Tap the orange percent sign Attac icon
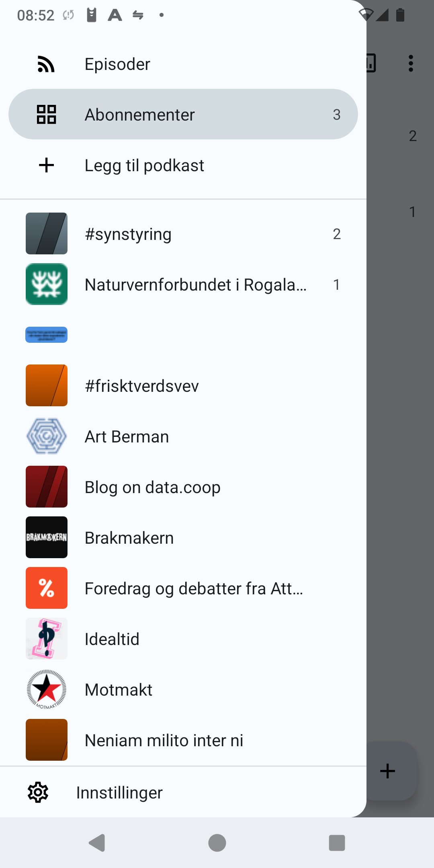Screen dimensions: 434x868 tap(47, 588)
